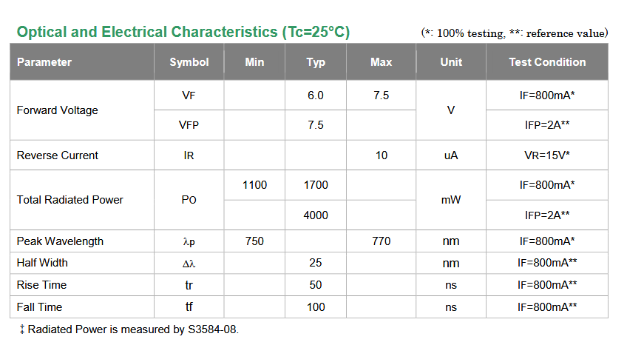Click the Optical and Electrical Characteristics heading
Image resolution: width=644 pixels, height=345 pixels.
(x=183, y=32)
